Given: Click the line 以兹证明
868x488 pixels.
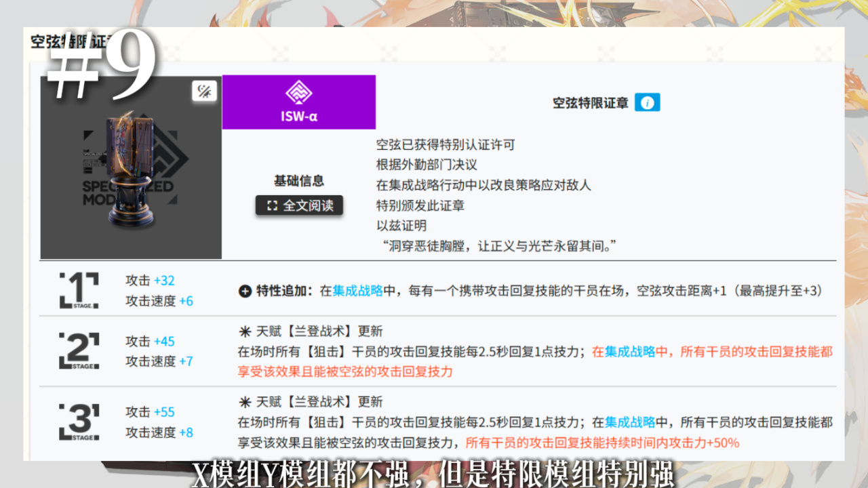Looking at the screenshot, I should point(401,226).
